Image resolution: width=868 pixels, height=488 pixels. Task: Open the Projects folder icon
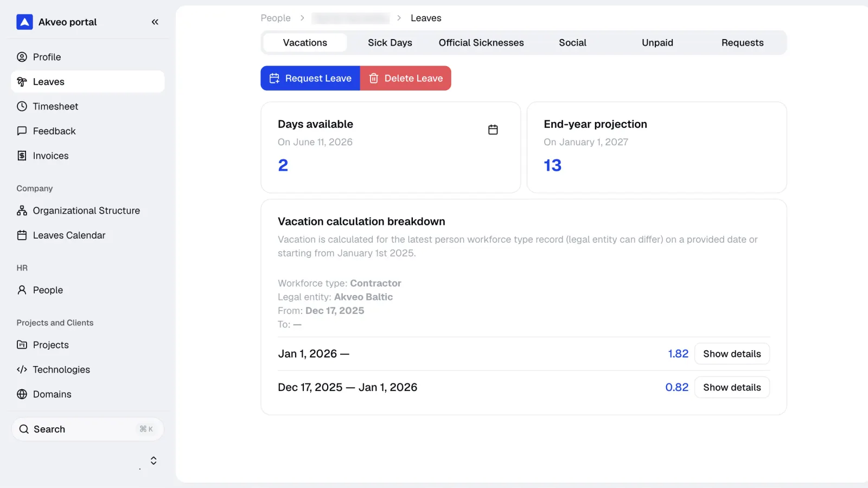22,345
